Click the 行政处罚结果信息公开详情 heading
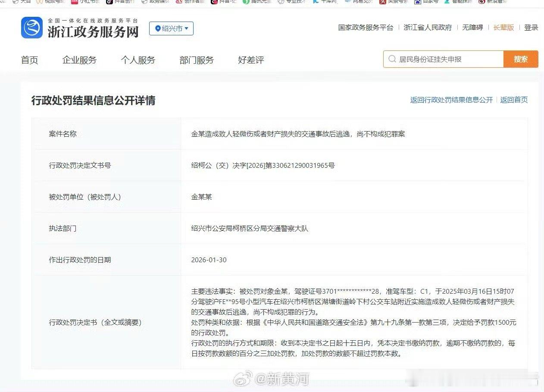 pyautogui.click(x=93, y=100)
